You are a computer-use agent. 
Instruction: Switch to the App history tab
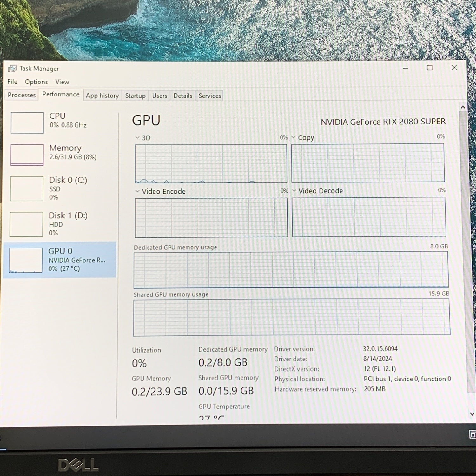[x=102, y=96]
